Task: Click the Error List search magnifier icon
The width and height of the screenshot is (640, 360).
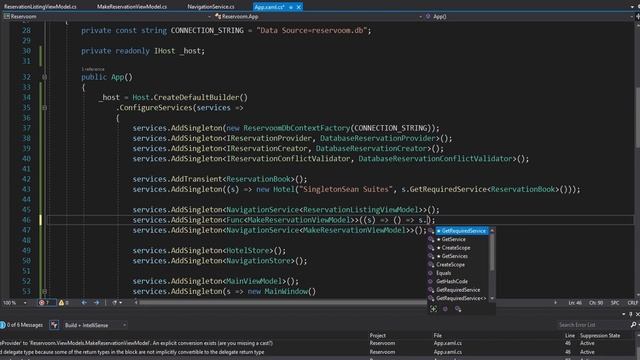Action: (x=633, y=325)
